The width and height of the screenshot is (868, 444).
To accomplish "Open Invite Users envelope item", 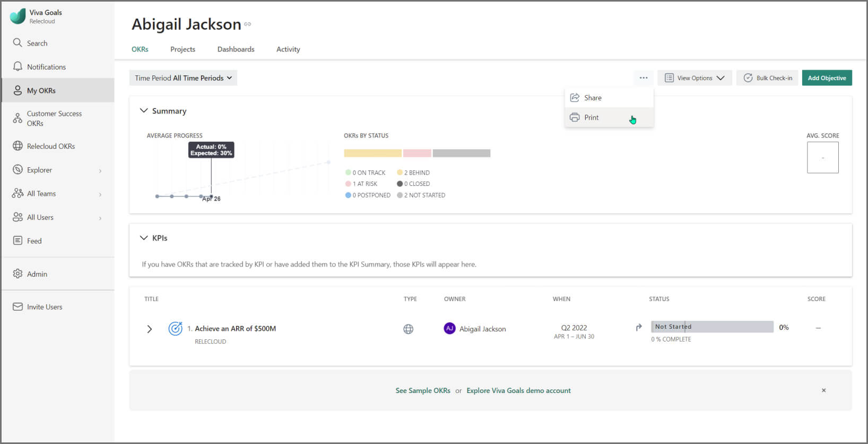I will 58,307.
